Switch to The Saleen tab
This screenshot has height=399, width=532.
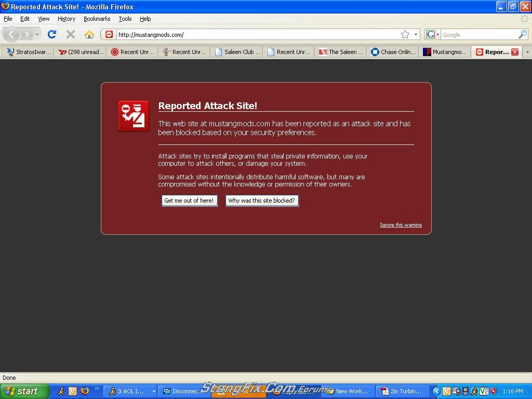[x=341, y=52]
